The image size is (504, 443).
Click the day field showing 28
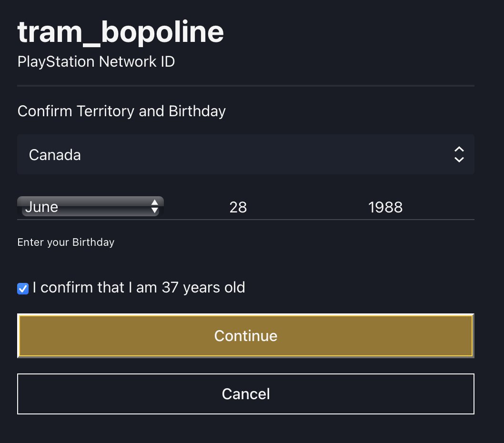[x=238, y=207]
